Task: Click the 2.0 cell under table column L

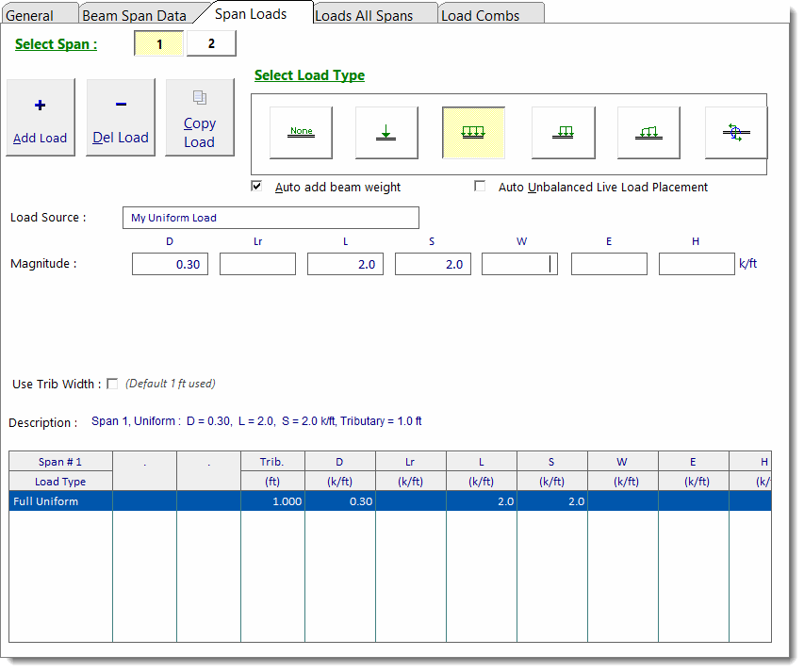Action: 482,501
